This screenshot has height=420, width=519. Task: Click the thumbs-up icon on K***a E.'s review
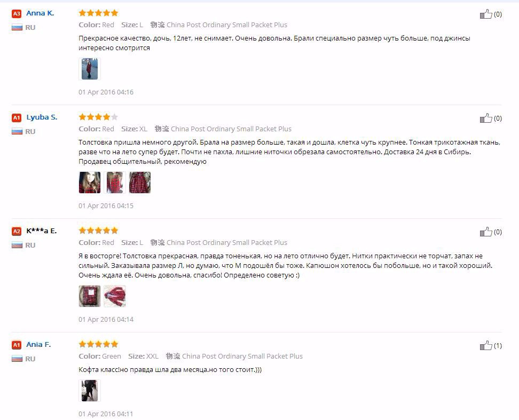(x=486, y=231)
